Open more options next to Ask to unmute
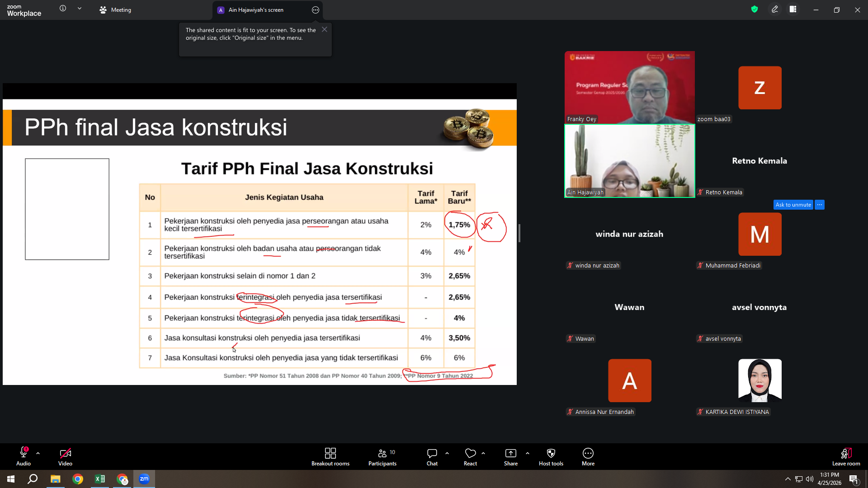 point(820,205)
